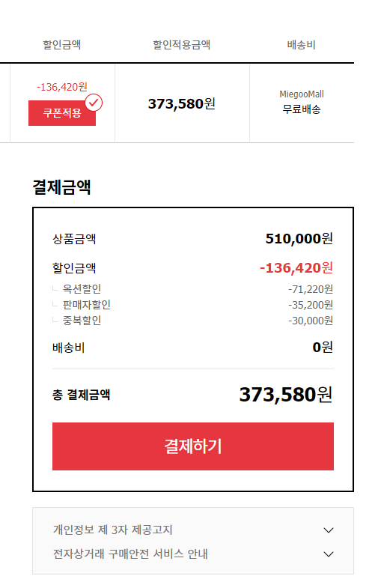Click the 배송비 column header
Image resolution: width=381 pixels, height=588 pixels.
(301, 45)
